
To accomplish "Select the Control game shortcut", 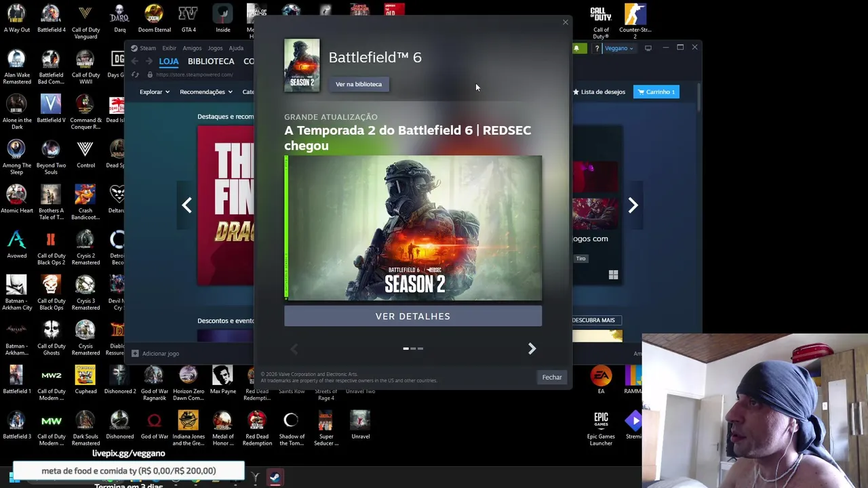I will [85, 154].
